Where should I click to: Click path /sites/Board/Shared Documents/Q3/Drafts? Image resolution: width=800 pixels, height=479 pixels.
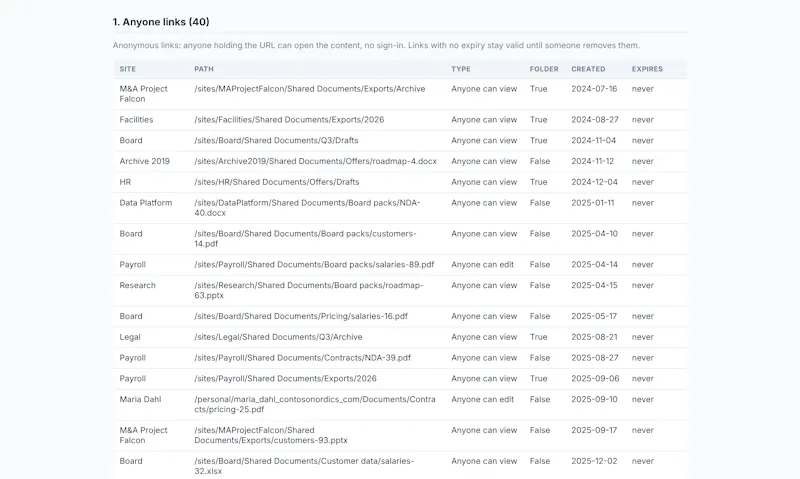276,140
